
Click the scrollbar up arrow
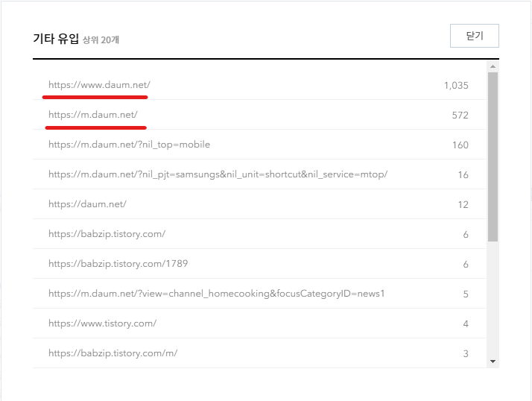point(493,66)
